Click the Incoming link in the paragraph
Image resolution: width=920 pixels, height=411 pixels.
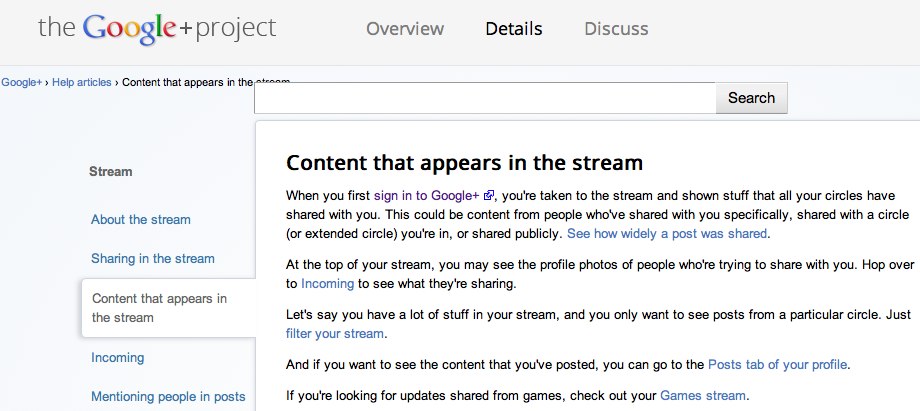[327, 284]
